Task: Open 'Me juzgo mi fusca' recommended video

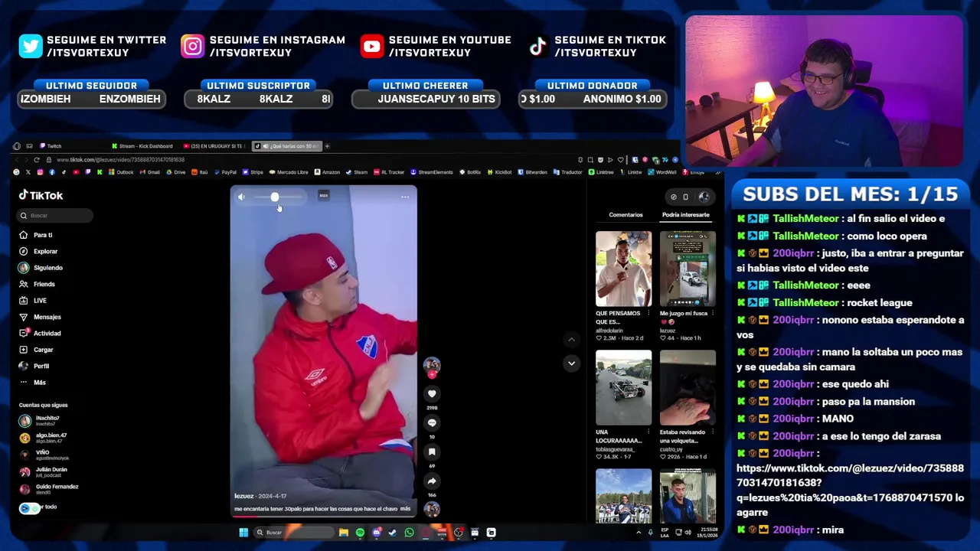Action: [x=688, y=269]
